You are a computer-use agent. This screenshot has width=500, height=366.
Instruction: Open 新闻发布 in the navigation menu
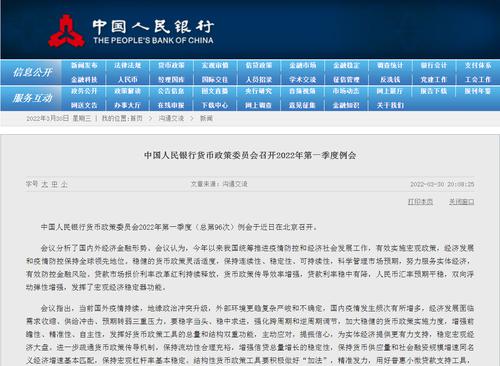point(84,65)
